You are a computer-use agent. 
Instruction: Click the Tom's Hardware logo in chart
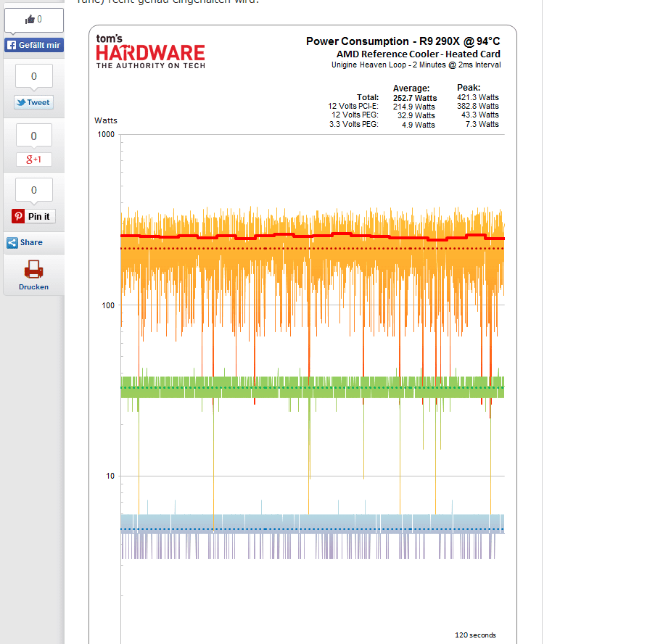151,51
